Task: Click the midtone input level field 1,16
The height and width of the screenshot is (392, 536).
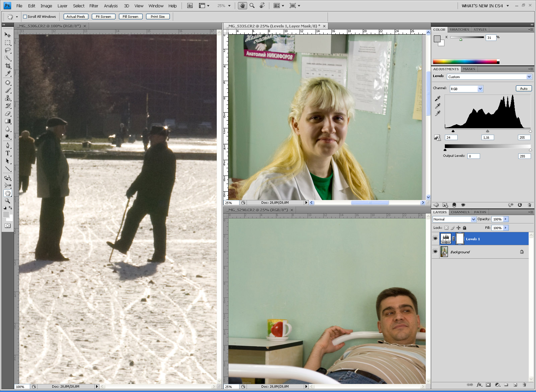Action: tap(487, 137)
